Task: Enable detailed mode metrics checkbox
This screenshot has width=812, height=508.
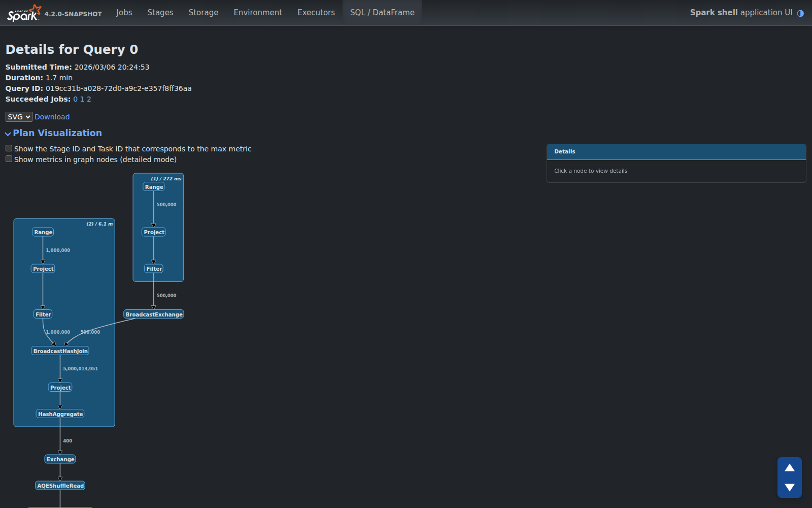Action: [x=9, y=159]
